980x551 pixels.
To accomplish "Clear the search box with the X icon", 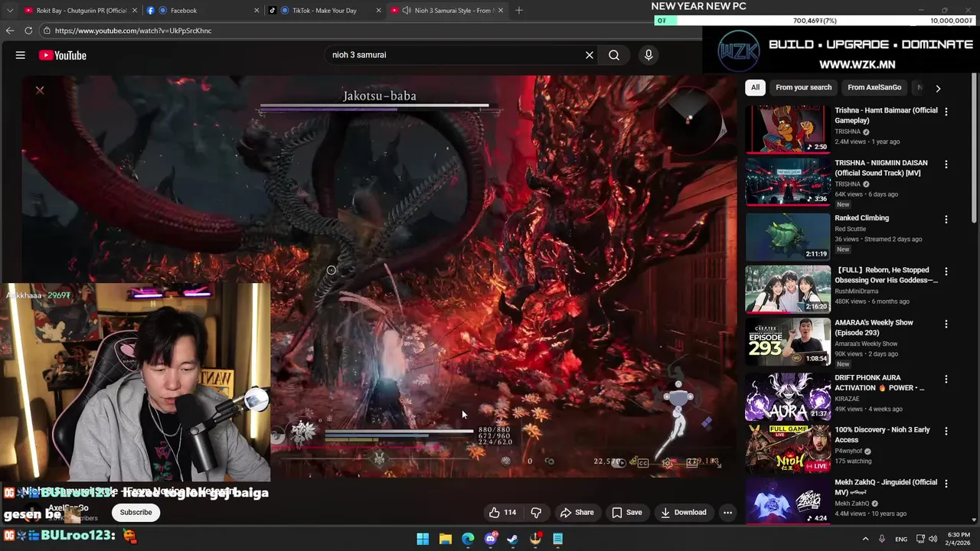I will coord(590,55).
